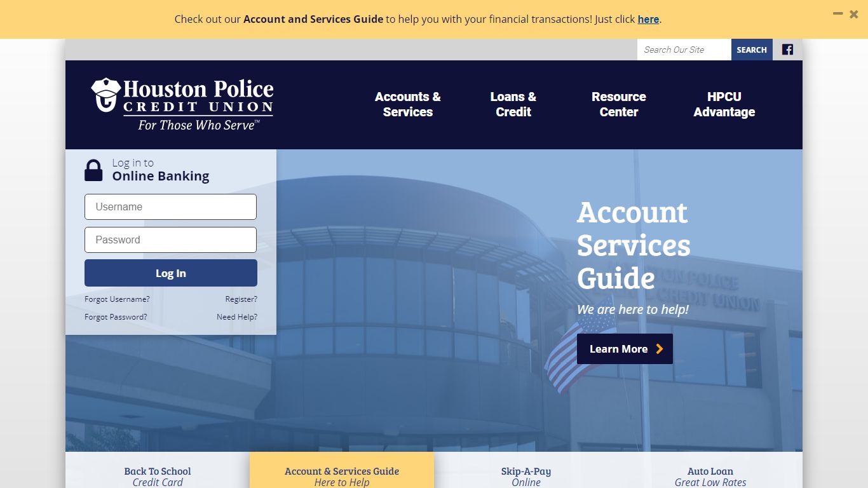Open the HPCU Advantage menu
This screenshot has width=868, height=488.
pos(724,104)
